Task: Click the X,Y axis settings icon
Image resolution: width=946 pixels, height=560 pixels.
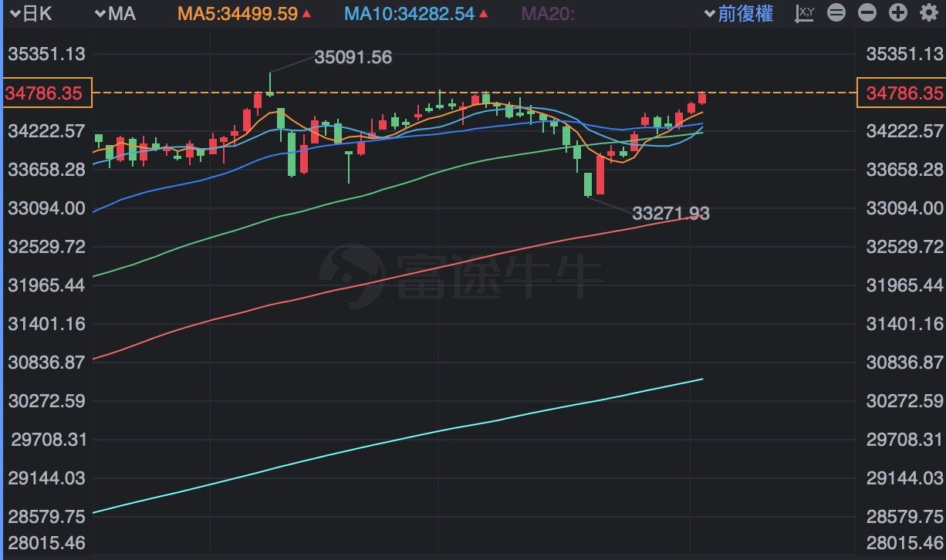Action: click(805, 13)
